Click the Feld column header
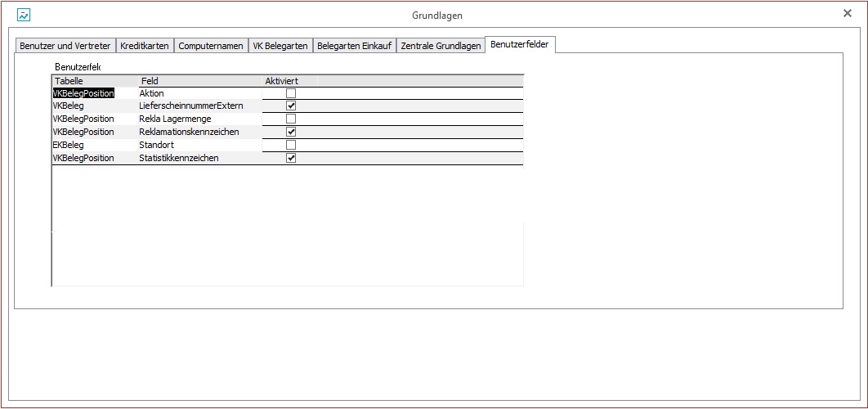 pos(199,81)
